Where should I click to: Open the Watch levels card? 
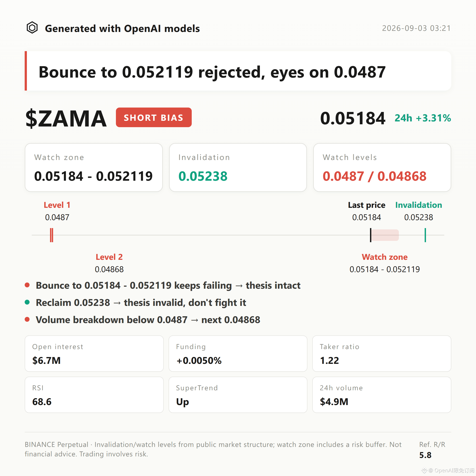(x=382, y=167)
